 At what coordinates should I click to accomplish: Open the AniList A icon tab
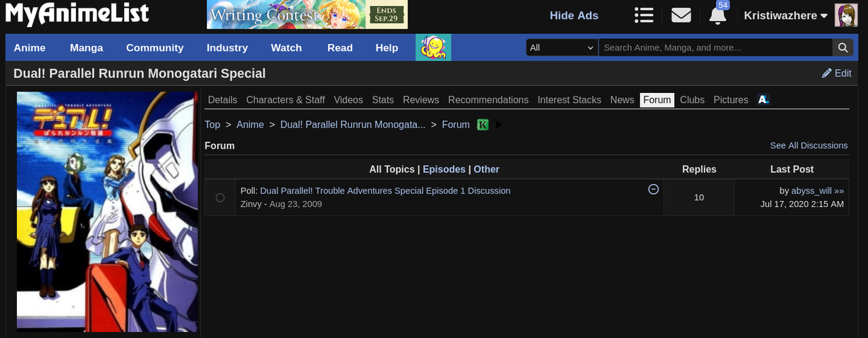click(x=764, y=100)
